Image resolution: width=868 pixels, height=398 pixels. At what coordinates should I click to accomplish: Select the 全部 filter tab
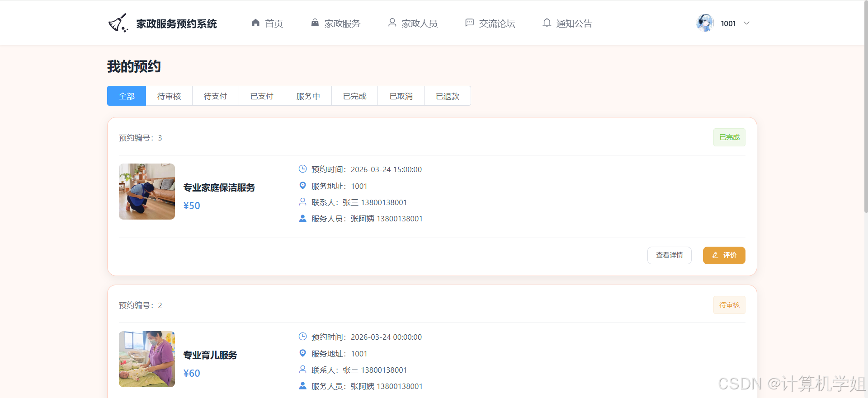[x=127, y=96]
